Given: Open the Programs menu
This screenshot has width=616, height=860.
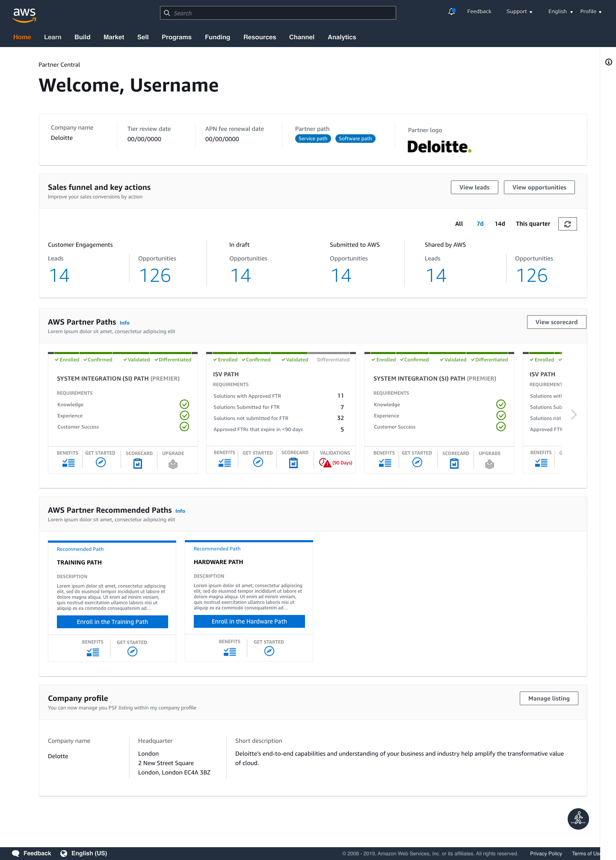Looking at the screenshot, I should 177,37.
